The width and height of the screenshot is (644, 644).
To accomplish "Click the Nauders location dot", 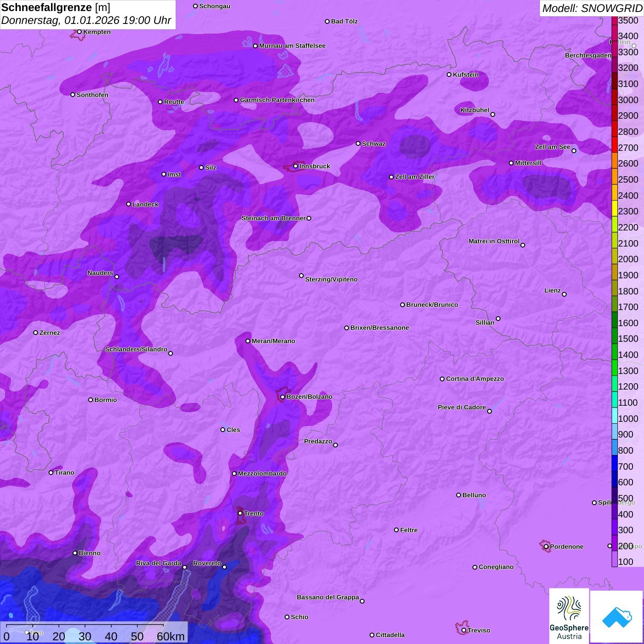I will pyautogui.click(x=117, y=277).
